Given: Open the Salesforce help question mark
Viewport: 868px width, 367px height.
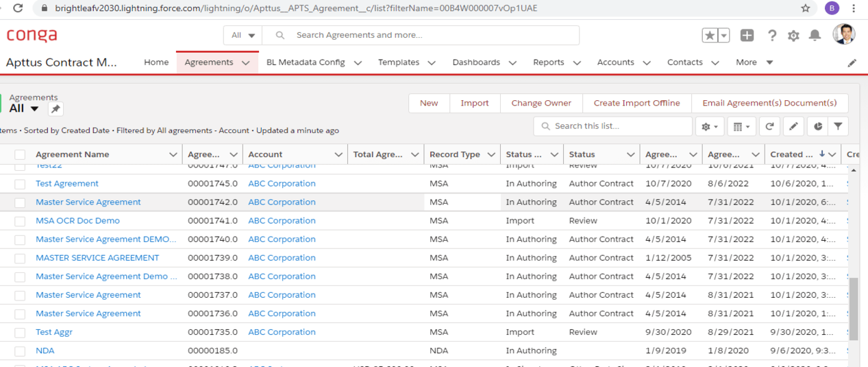Looking at the screenshot, I should click(772, 36).
